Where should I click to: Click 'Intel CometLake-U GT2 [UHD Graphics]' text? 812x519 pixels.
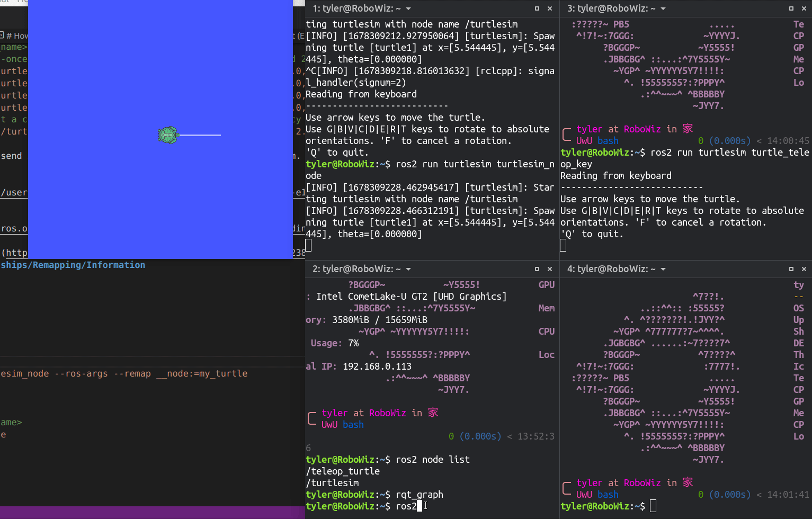(x=412, y=297)
